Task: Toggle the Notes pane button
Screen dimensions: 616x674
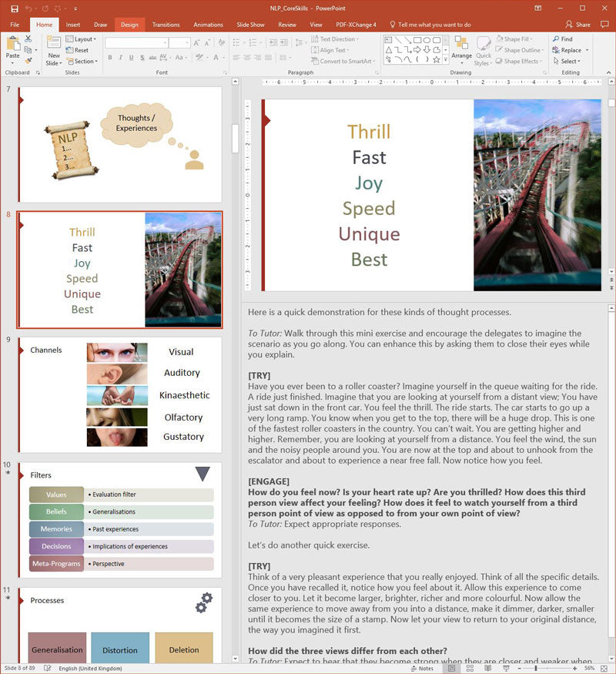Action: [422, 669]
